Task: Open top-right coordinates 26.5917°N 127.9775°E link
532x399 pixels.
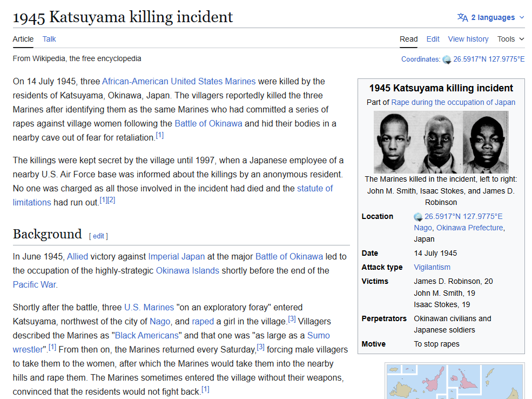Action: coord(489,59)
